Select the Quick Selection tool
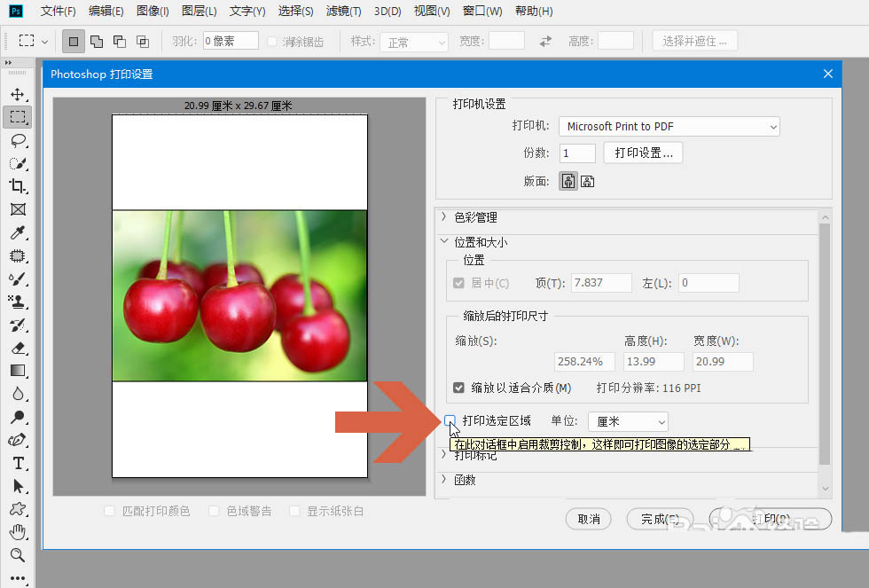Image resolution: width=869 pixels, height=588 pixels. pos(18,163)
